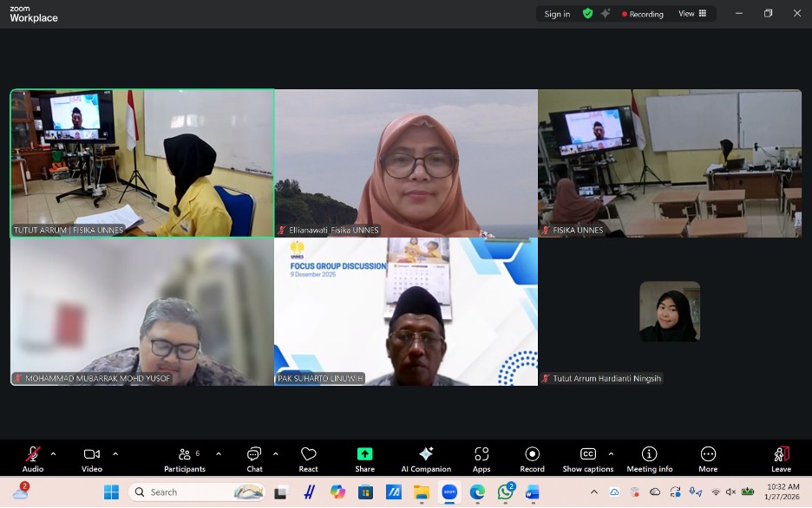Open the video options arrow beside Video
This screenshot has height=508, width=812.
pyautogui.click(x=115, y=453)
